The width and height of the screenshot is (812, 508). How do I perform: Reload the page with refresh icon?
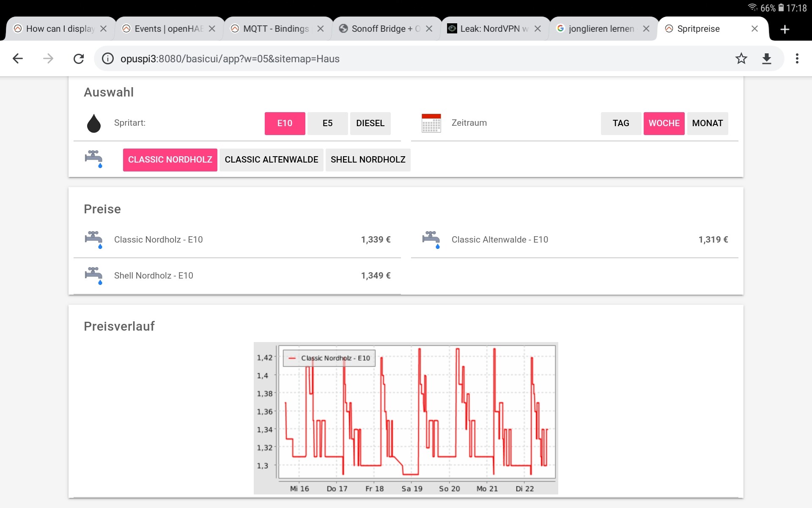[79, 58]
